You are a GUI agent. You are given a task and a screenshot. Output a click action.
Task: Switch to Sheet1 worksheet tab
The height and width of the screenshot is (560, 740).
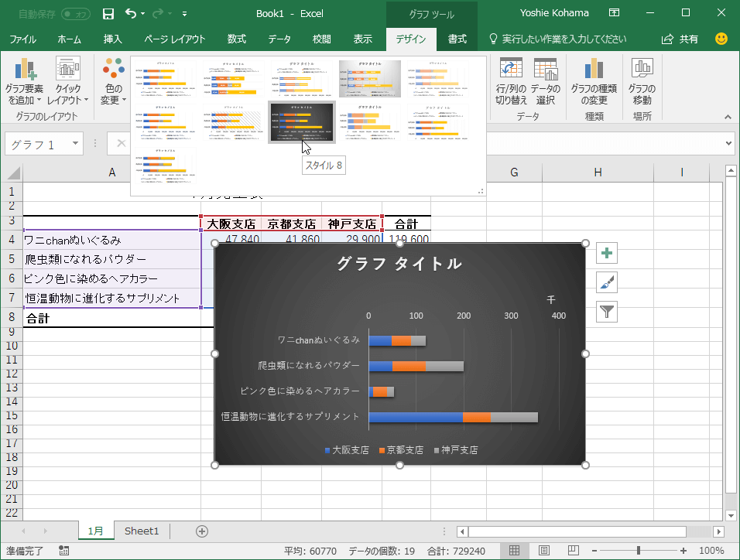tap(142, 531)
